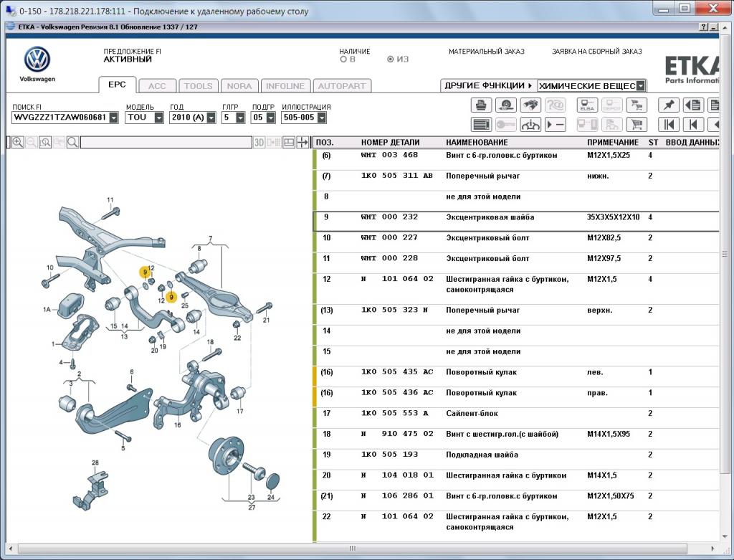Viewport: 734px width, 560px height.
Task: Click the arrow divider move icon
Action: coord(302,143)
